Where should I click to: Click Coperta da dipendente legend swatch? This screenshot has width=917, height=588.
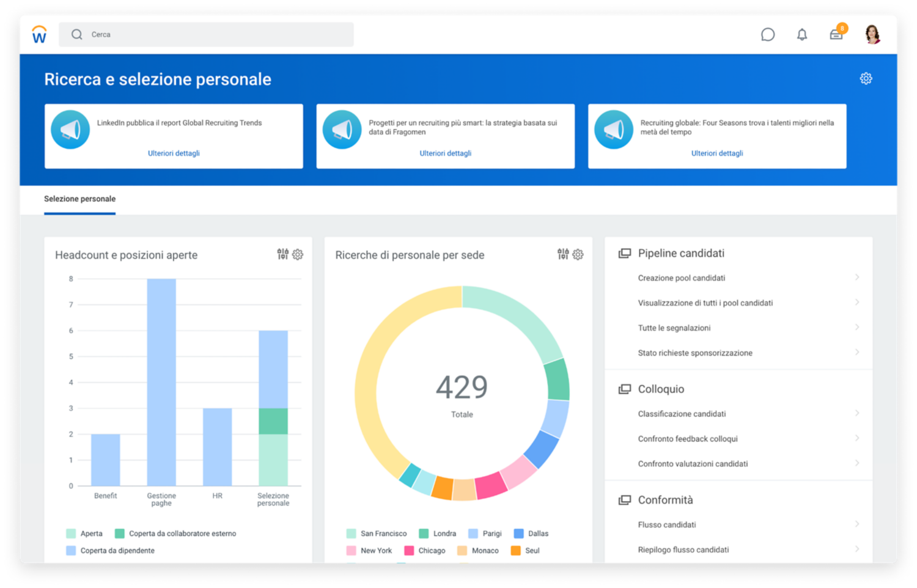tap(71, 551)
